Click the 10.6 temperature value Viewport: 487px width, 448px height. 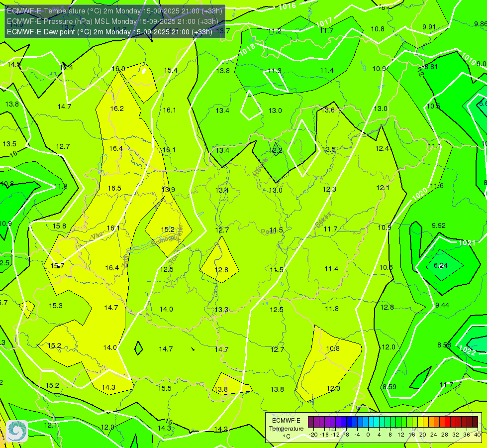point(386,267)
